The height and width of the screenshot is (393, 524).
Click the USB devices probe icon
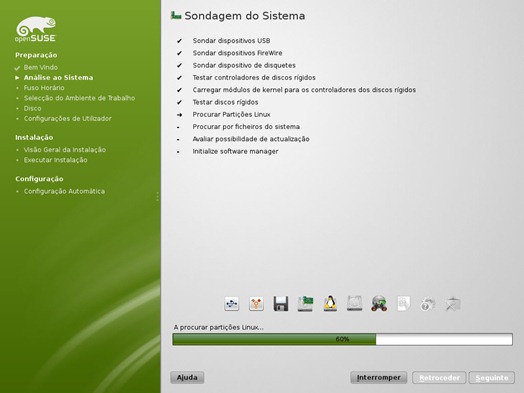click(x=232, y=304)
